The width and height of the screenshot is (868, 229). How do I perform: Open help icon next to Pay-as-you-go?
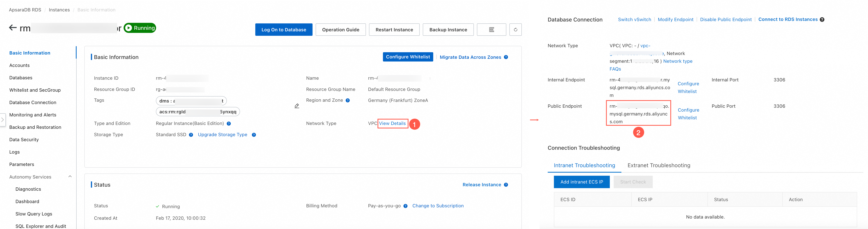pyautogui.click(x=405, y=206)
